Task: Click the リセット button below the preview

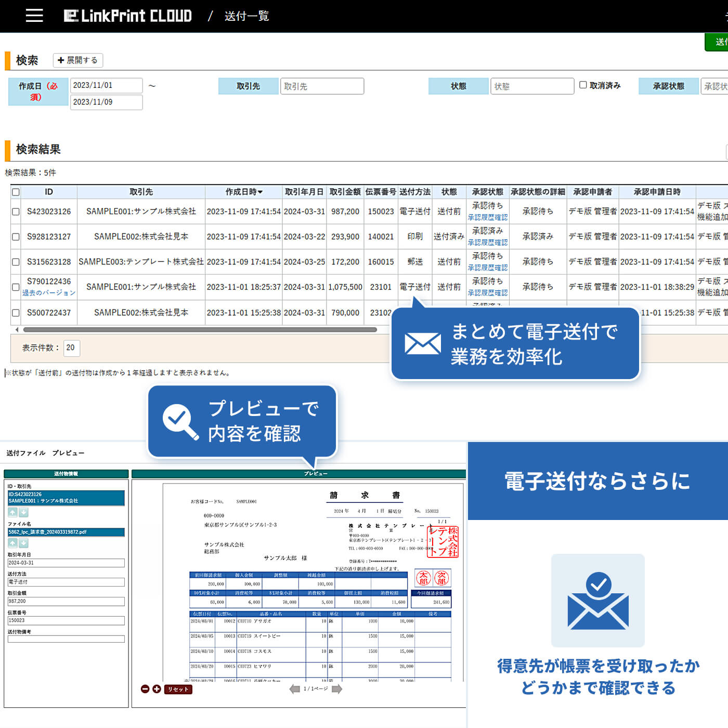Action: 177,689
